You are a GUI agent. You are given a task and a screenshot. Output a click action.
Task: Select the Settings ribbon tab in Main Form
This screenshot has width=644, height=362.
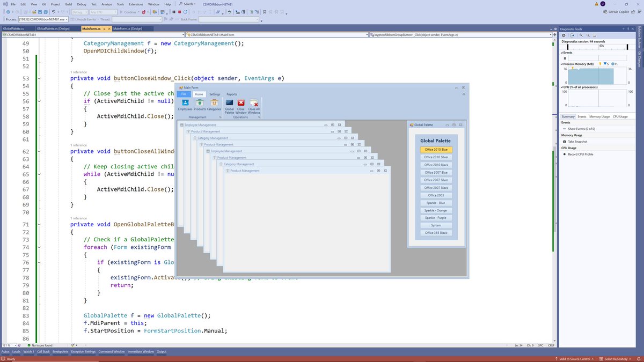pos(215,94)
